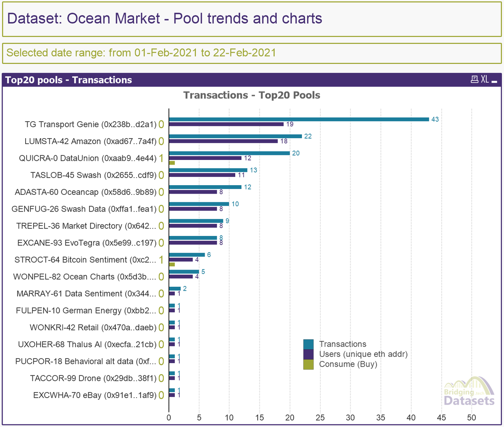Select the 'QUICRA-0 DataUnion (0xaab9..4e44)' label
The height and width of the screenshot is (427, 504).
88,158
